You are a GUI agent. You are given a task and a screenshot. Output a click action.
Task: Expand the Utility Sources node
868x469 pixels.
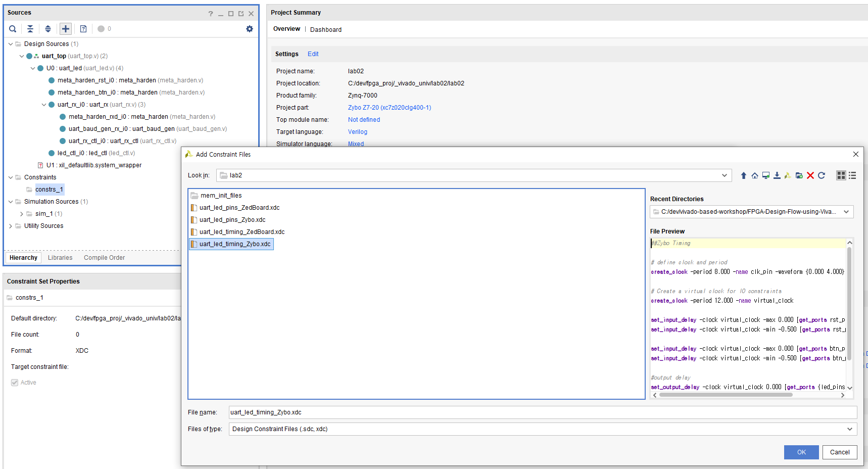coord(11,226)
